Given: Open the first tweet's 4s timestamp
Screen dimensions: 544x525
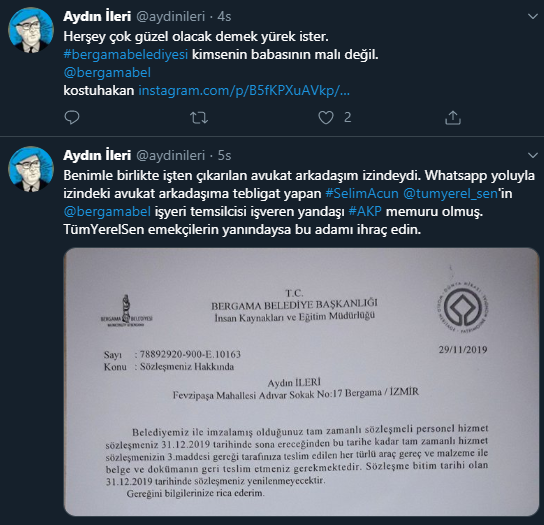Looking at the screenshot, I should pyautogui.click(x=224, y=16).
